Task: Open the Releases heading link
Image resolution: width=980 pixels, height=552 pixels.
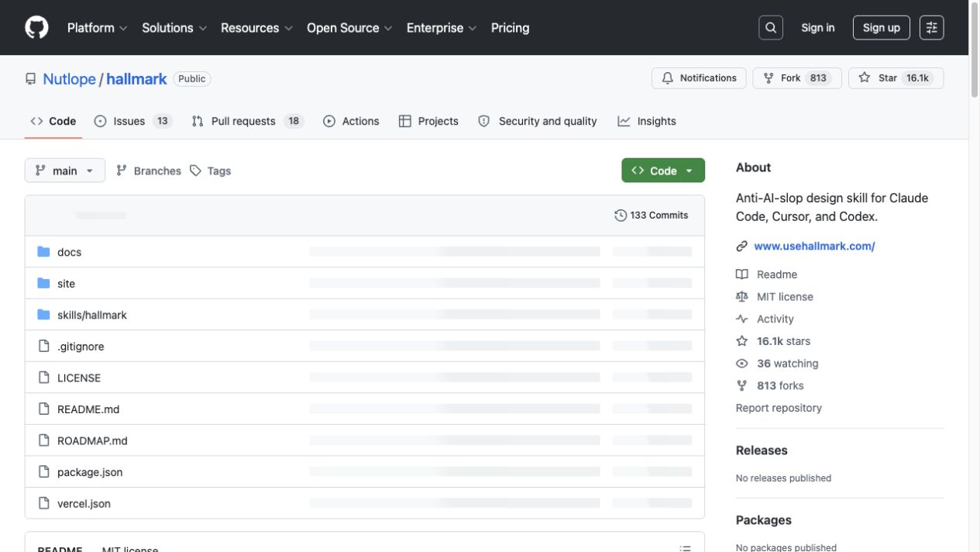Action: point(762,450)
